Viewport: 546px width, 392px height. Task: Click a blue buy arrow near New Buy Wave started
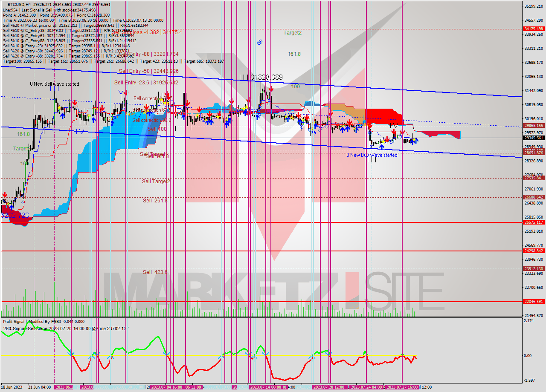(382, 147)
